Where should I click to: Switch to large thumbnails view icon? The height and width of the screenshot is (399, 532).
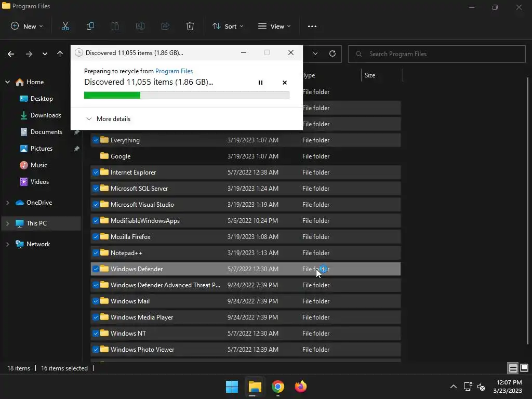(x=524, y=368)
